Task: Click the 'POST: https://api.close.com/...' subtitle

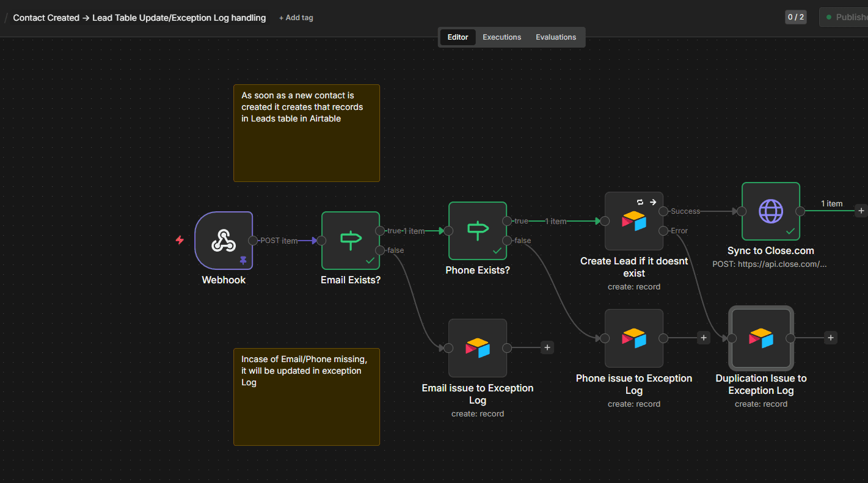Action: coord(770,264)
